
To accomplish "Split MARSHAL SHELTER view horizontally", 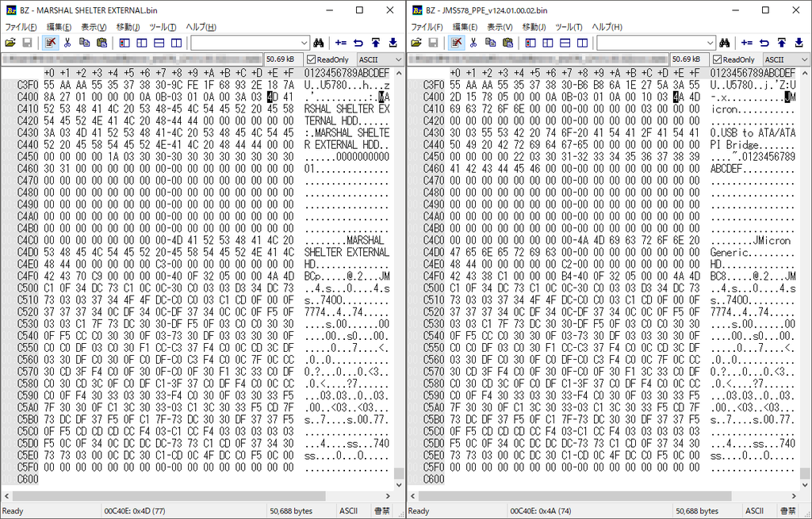I will point(159,43).
